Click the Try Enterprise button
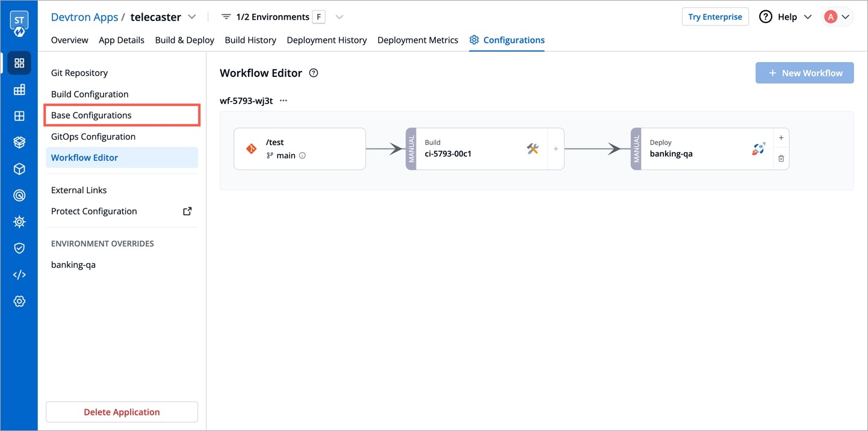Viewport: 868px width, 431px height. coord(715,17)
